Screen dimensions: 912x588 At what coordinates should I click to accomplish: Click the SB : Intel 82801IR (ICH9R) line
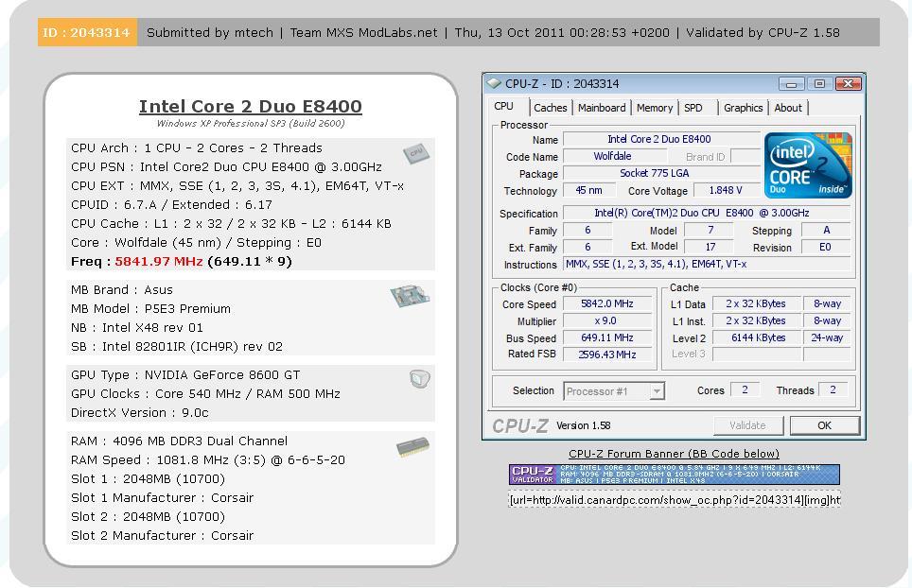pyautogui.click(x=177, y=346)
